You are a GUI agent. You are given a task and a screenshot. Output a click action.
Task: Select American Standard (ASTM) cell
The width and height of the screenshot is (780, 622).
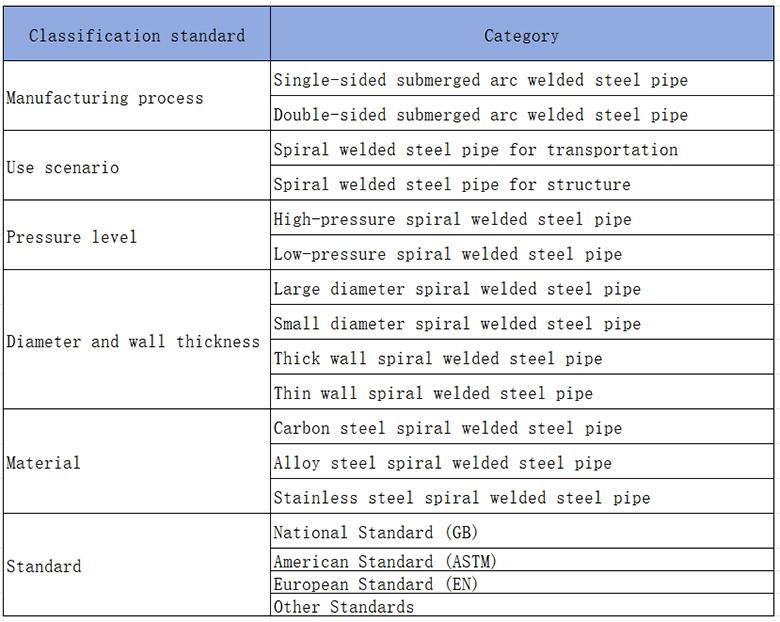click(x=522, y=560)
